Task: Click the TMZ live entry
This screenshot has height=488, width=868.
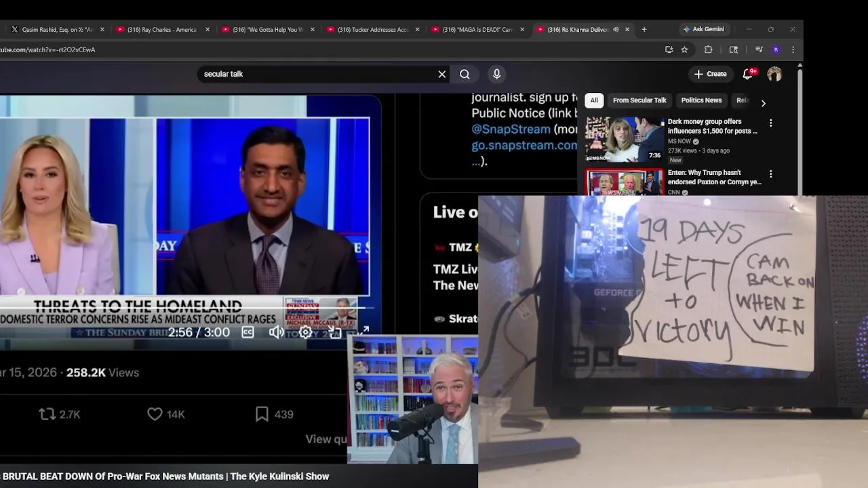Action: [x=456, y=266]
